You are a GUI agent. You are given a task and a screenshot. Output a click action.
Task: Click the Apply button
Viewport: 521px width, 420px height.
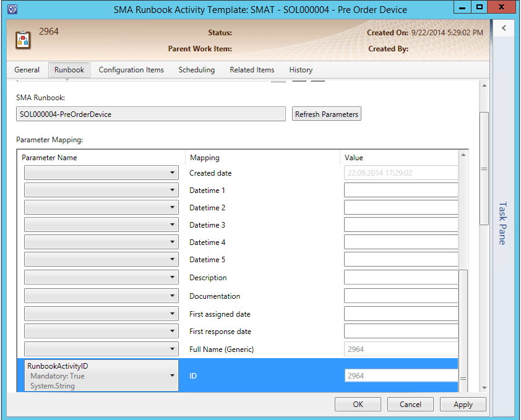click(463, 404)
